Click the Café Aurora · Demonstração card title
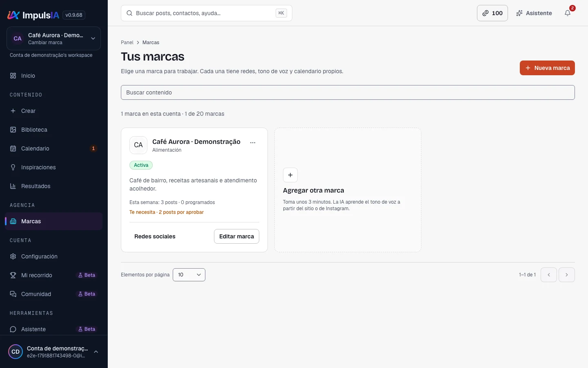Screen dimensions: 588x368 196,142
